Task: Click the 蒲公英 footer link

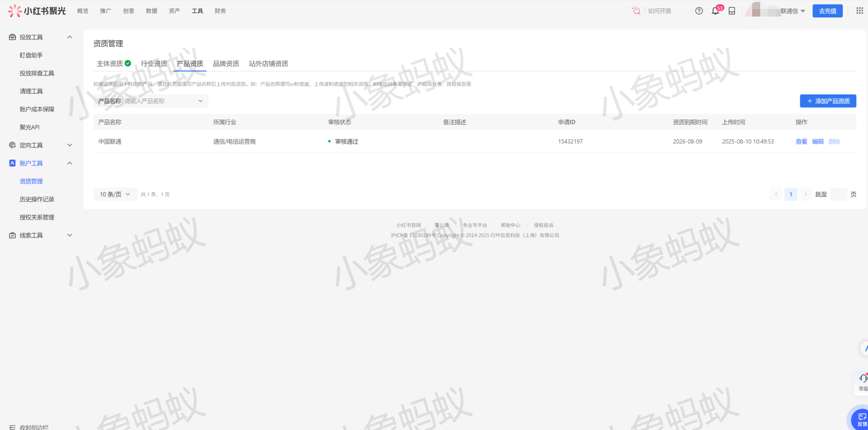Action: tap(442, 226)
